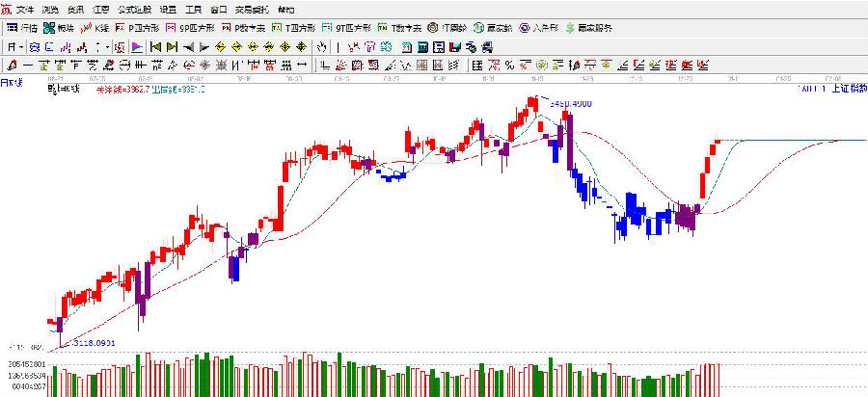Image resolution: width=868 pixels, height=397 pixels.
Task: Click the blue floppy disk save icon
Action: tap(455, 46)
